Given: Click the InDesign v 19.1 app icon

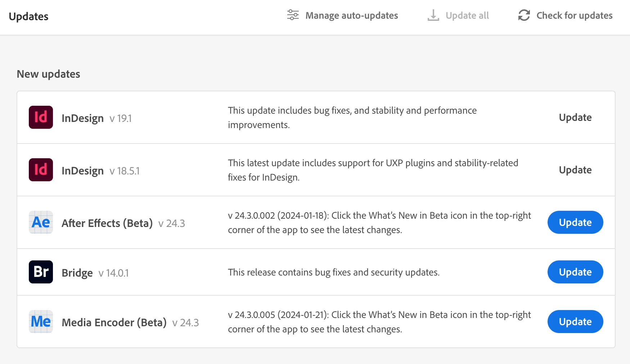Looking at the screenshot, I should pos(41,117).
